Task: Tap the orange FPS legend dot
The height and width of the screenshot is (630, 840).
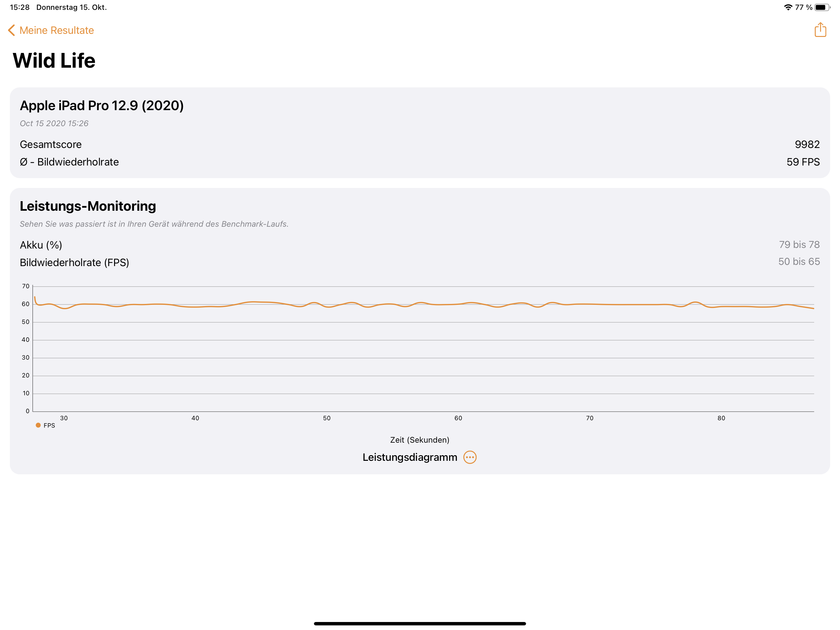Action: tap(38, 425)
